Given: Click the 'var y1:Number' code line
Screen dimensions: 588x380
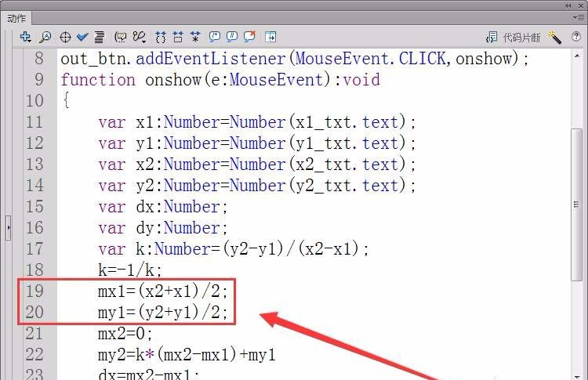Looking at the screenshot, I should coord(257,143).
